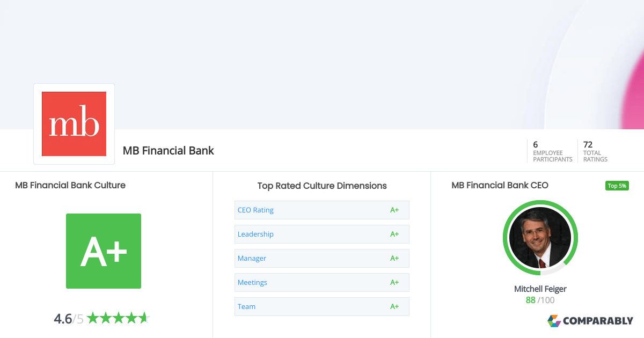Click the Top 5% green badge
Image resolution: width=644 pixels, height=338 pixels.
[x=617, y=186]
